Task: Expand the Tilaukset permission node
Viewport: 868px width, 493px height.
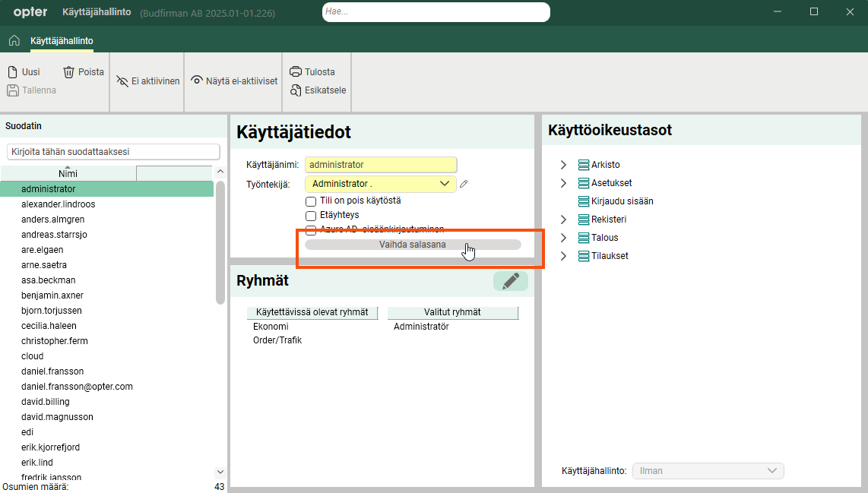Action: point(563,256)
